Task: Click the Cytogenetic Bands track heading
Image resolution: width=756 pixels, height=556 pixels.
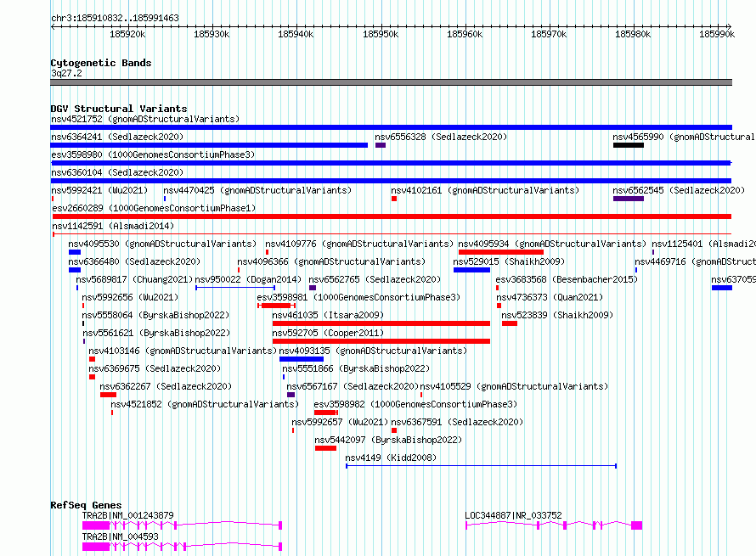Action: [101, 63]
